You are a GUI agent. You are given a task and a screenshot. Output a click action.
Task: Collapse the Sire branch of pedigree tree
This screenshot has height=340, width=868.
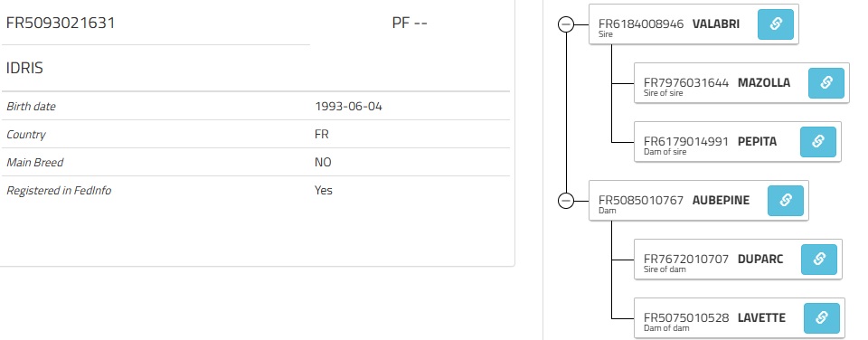[566, 24]
